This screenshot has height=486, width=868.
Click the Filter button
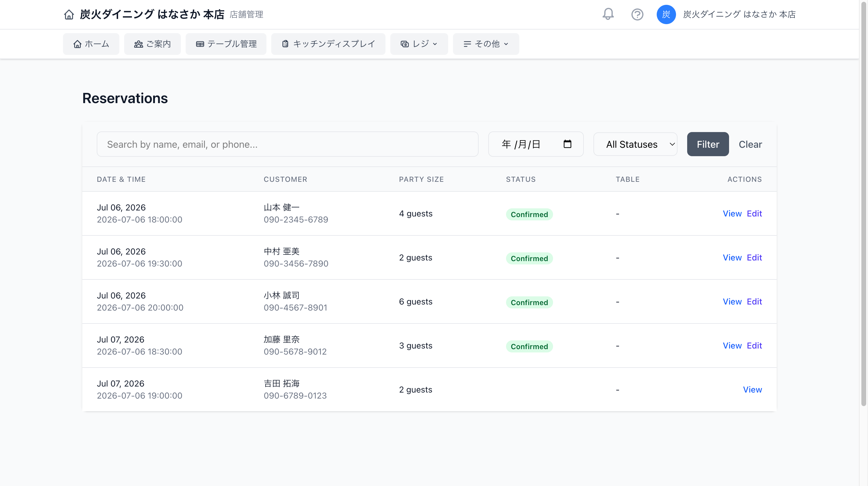pos(708,144)
